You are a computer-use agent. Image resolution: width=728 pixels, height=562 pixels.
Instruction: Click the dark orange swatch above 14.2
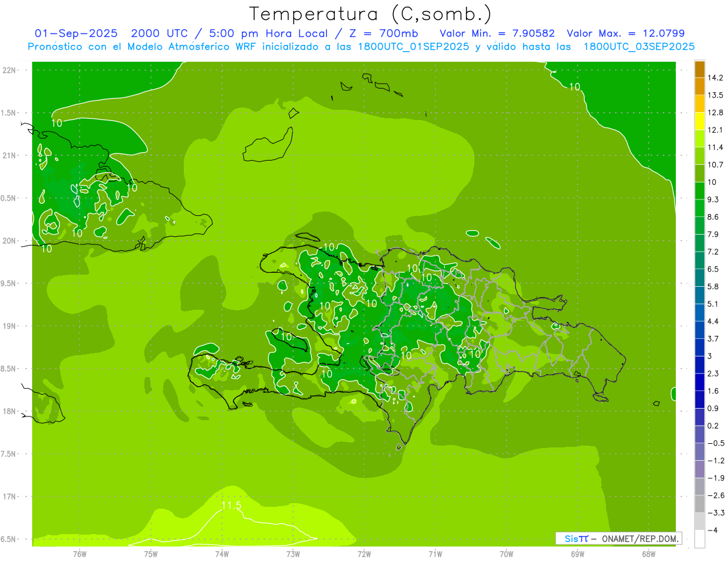pos(699,69)
